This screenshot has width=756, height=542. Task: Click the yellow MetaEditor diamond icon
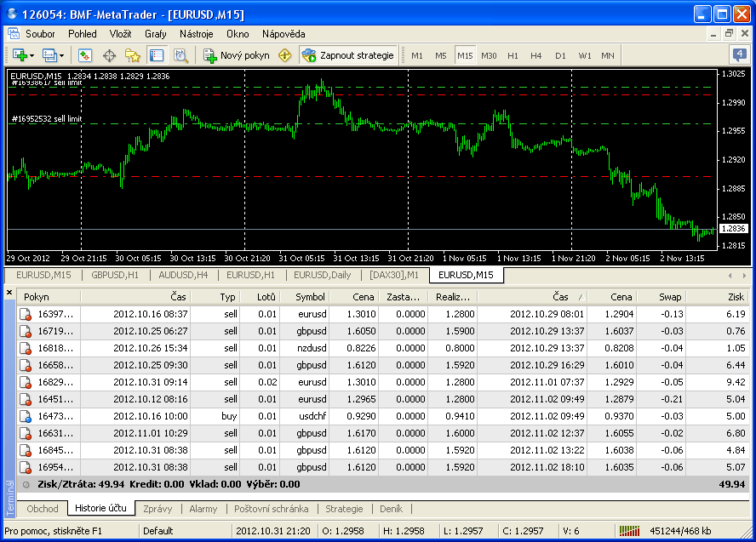click(x=285, y=55)
